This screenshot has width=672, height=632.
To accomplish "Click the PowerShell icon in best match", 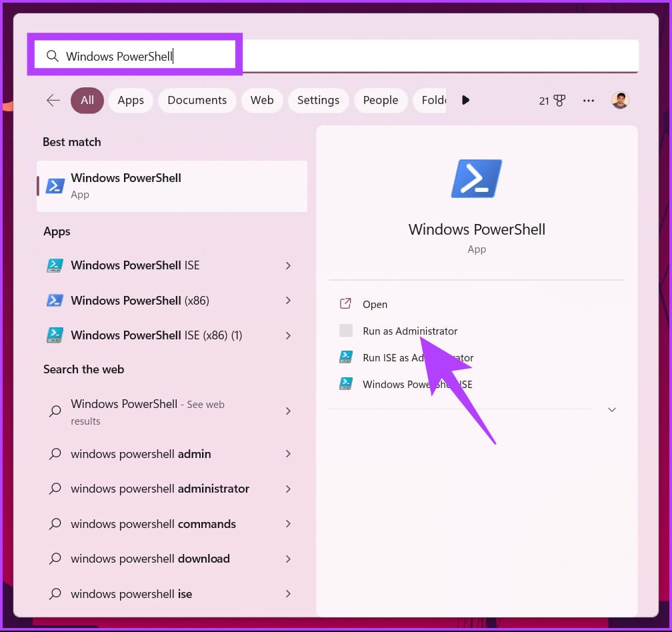I will pyautogui.click(x=55, y=185).
